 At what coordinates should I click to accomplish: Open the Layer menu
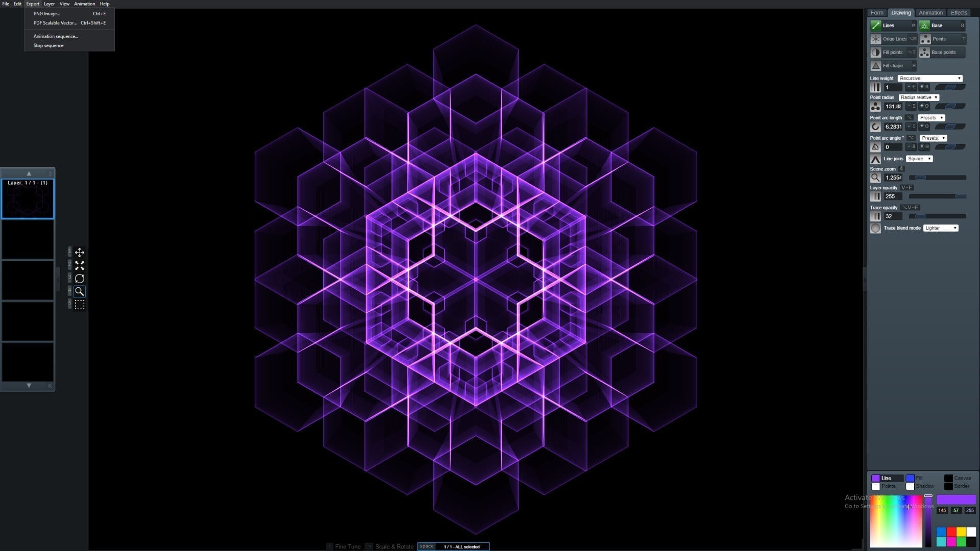(x=49, y=4)
